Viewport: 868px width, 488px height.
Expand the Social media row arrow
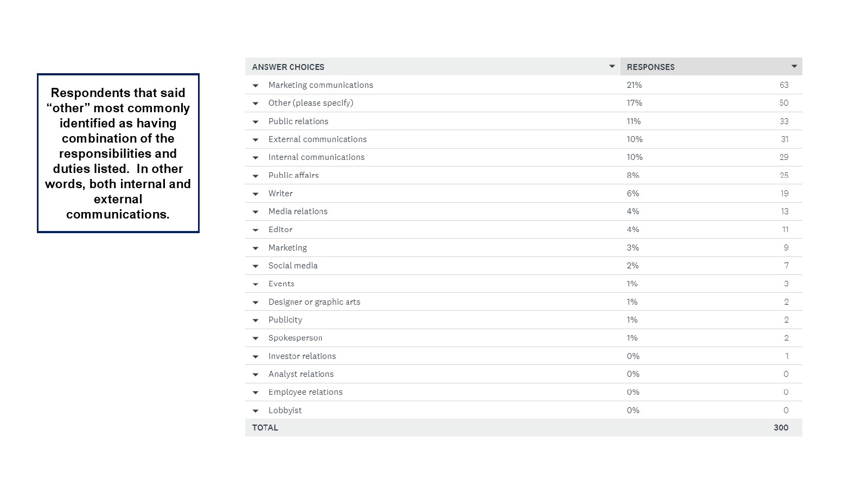point(256,266)
